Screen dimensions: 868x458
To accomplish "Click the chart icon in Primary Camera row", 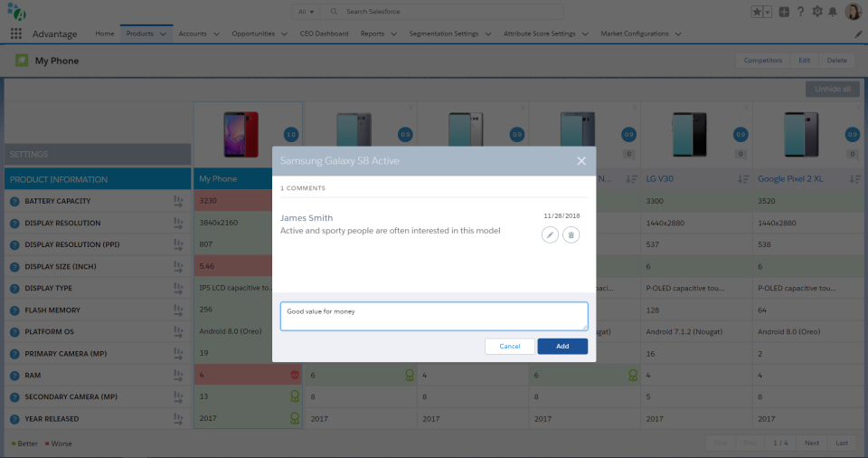I will click(178, 353).
